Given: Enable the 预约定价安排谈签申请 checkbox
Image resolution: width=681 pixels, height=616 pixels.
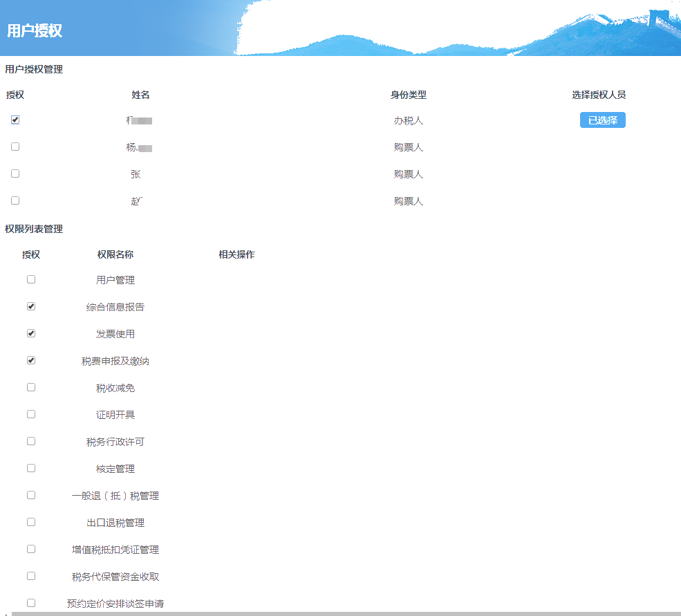Looking at the screenshot, I should point(31,603).
